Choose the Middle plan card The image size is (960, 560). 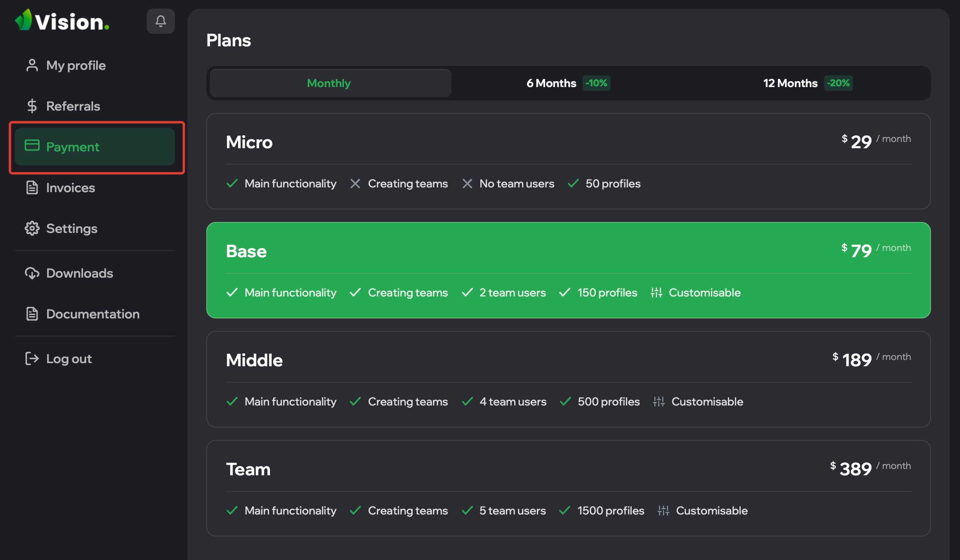pos(568,379)
